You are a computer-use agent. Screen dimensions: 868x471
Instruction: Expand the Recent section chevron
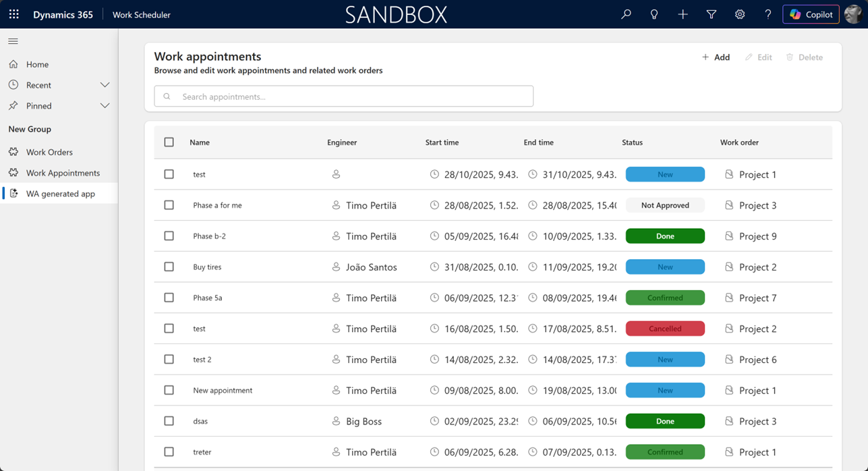click(x=105, y=85)
